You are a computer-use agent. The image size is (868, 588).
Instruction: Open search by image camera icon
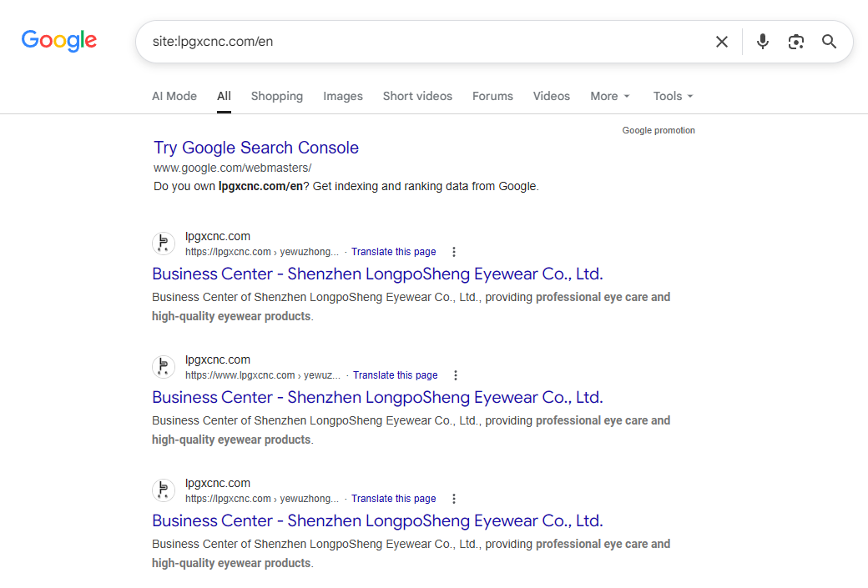point(795,42)
